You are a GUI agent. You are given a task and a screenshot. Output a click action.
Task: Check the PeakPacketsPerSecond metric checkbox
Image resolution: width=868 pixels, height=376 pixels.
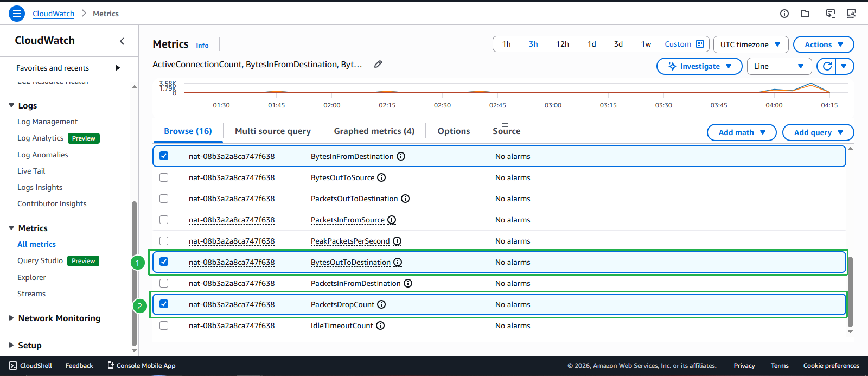click(164, 241)
